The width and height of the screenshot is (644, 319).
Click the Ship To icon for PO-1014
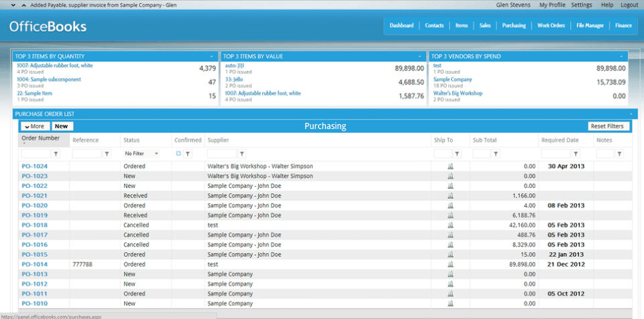point(451,265)
